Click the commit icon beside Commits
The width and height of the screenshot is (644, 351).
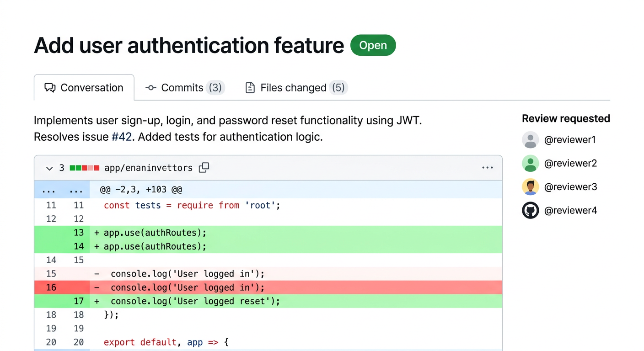click(150, 87)
